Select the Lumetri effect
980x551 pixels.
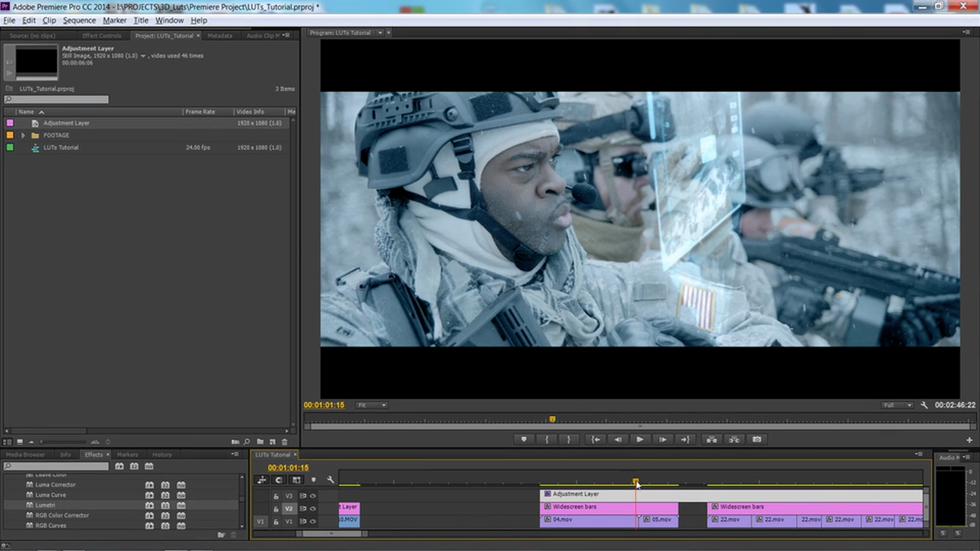(122, 505)
